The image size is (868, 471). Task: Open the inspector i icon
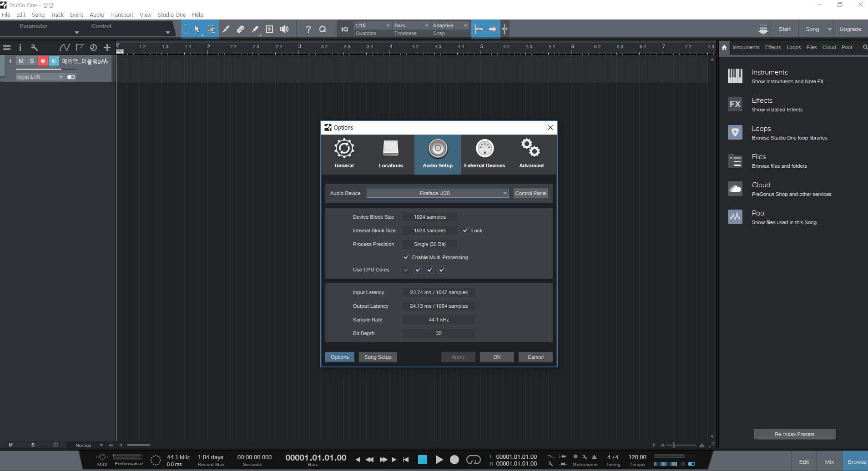coord(20,47)
